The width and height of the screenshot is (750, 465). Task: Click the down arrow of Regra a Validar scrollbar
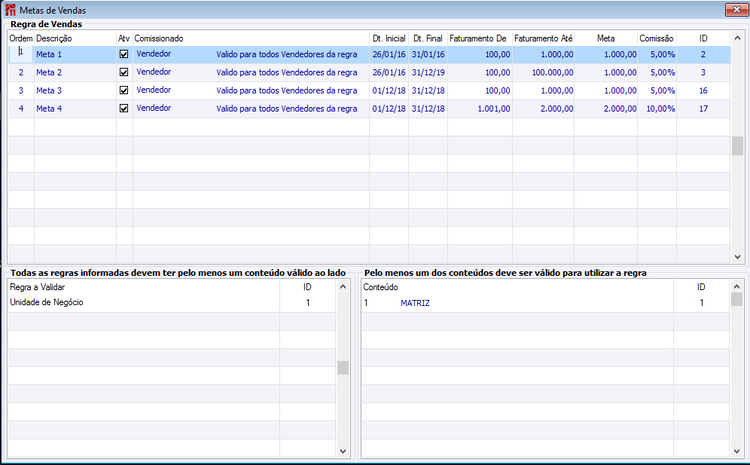(342, 451)
